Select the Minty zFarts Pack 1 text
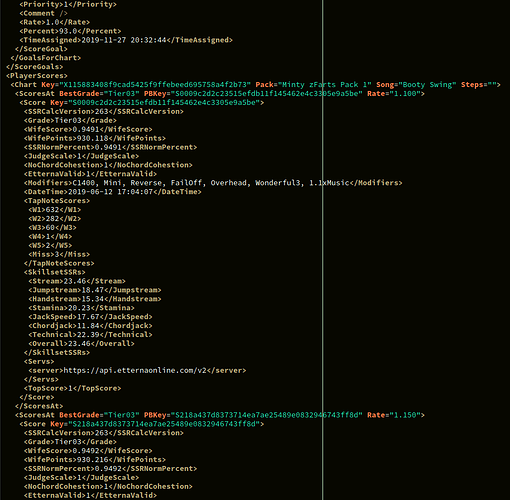Image resolution: width=510 pixels, height=500 pixels. click(x=325, y=85)
